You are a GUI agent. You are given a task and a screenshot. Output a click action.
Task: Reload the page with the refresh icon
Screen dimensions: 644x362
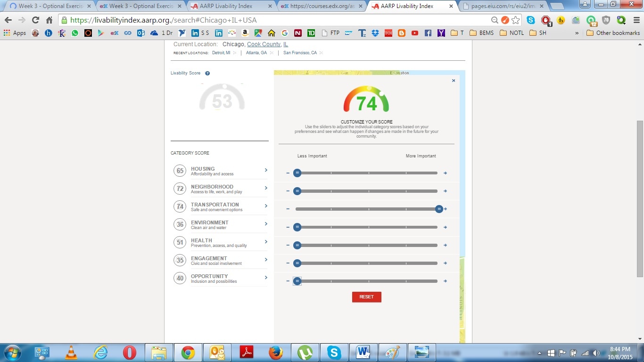coord(35,20)
